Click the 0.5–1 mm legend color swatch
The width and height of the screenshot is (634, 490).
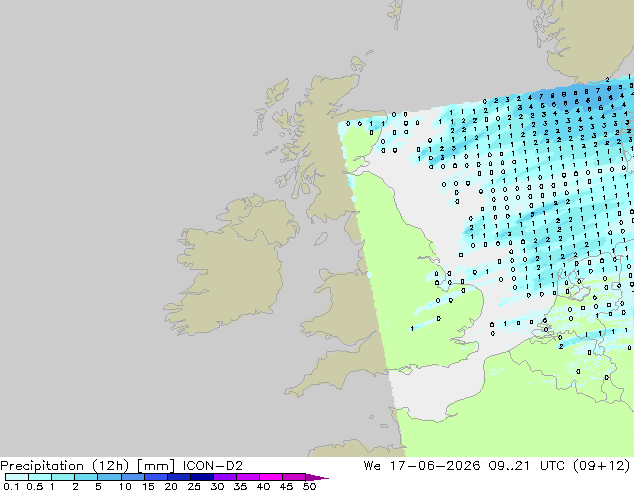click(x=40, y=477)
